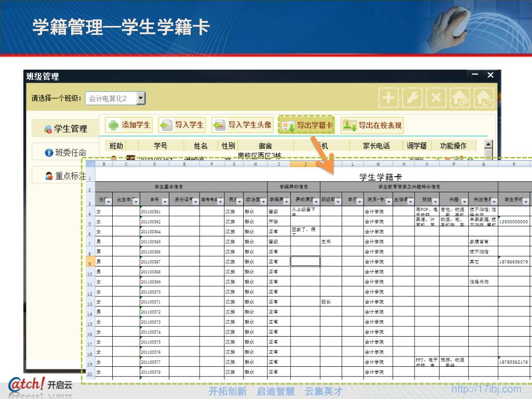Open the 兴趣 filter arrow in the spreadsheet
Viewport: 532px width, 399px height.
click(x=464, y=202)
